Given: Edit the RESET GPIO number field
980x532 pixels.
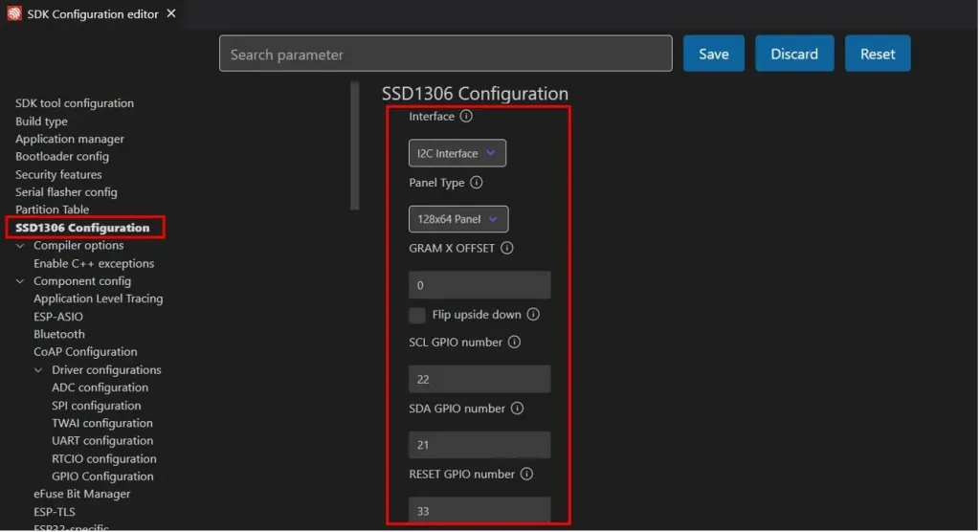Looking at the screenshot, I should [x=479, y=510].
